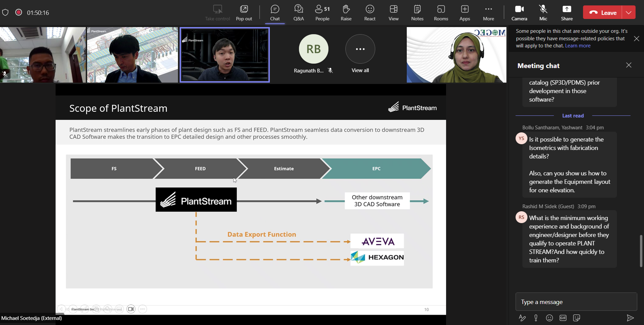The height and width of the screenshot is (325, 644).
Task: Open the Apps panel
Action: (465, 13)
